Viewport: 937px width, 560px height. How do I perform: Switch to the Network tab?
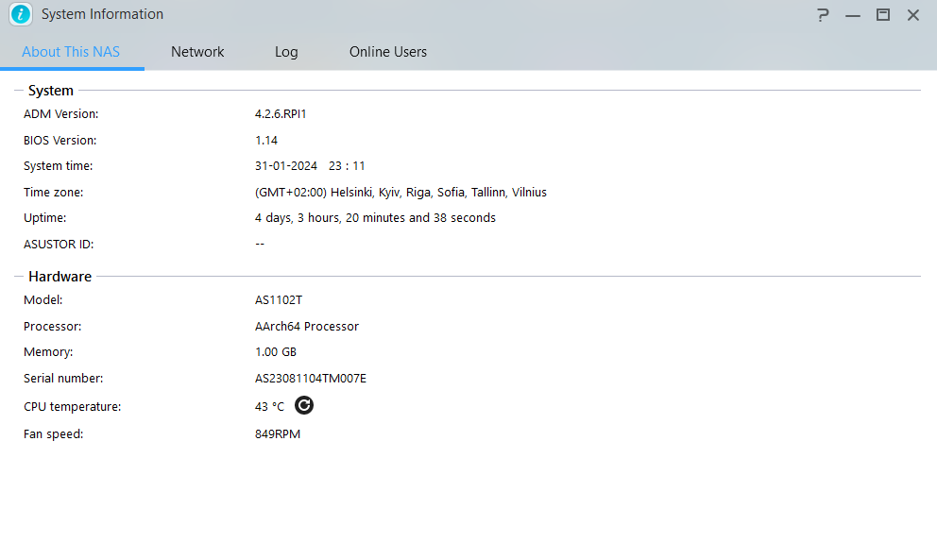197,52
